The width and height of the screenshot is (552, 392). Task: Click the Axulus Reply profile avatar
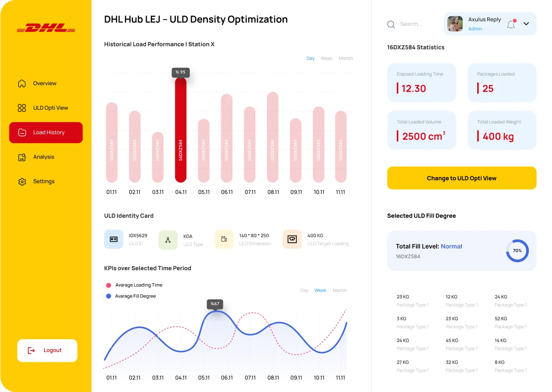pyautogui.click(x=455, y=24)
